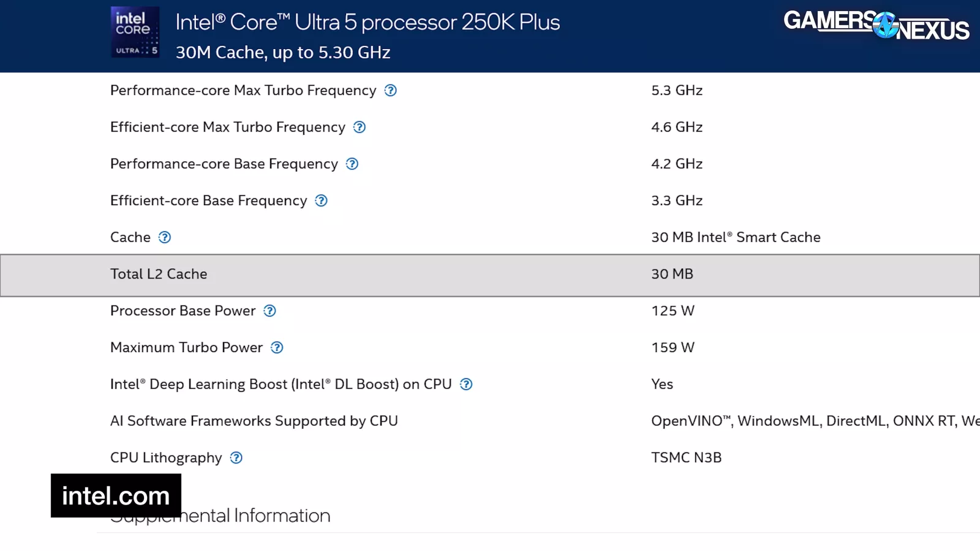Click the 30 MB Intel Smart Cache value

point(736,238)
